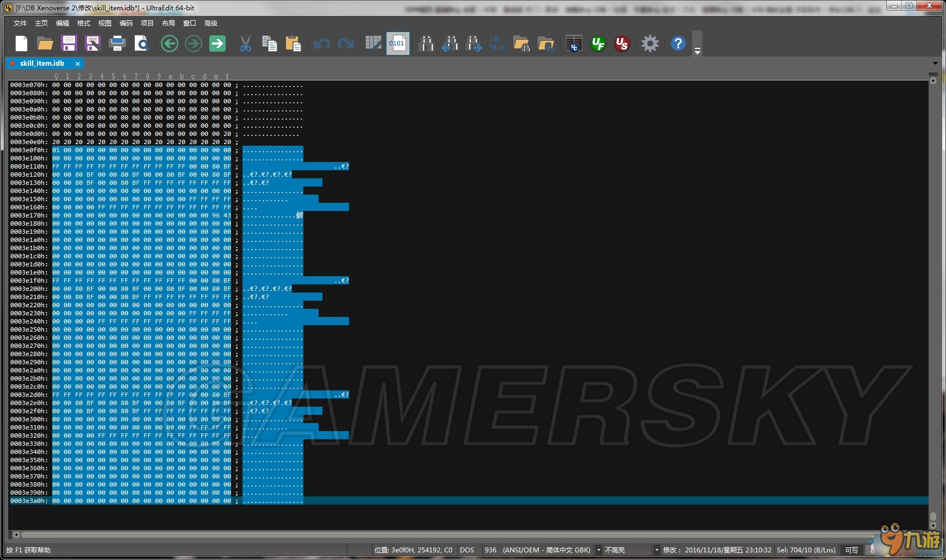Click the green solid arrow icon
The width and height of the screenshot is (946, 560).
coord(217,43)
